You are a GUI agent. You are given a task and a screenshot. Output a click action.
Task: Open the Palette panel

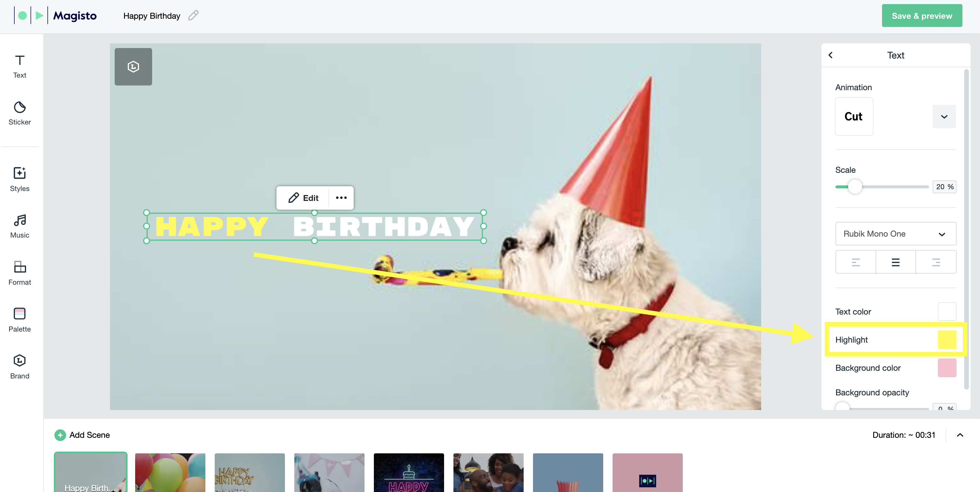19,320
